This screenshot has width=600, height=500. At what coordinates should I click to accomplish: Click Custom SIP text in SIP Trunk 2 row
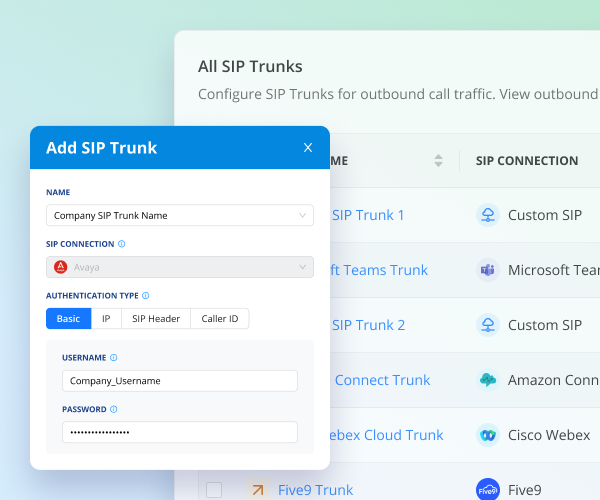[x=545, y=325]
